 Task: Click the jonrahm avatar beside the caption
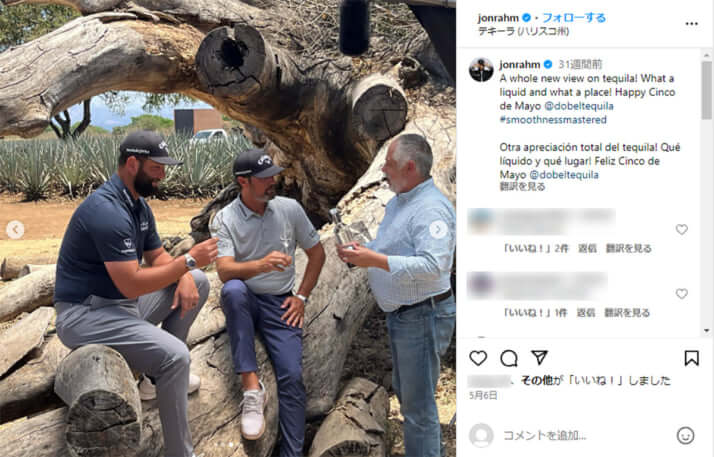481,70
